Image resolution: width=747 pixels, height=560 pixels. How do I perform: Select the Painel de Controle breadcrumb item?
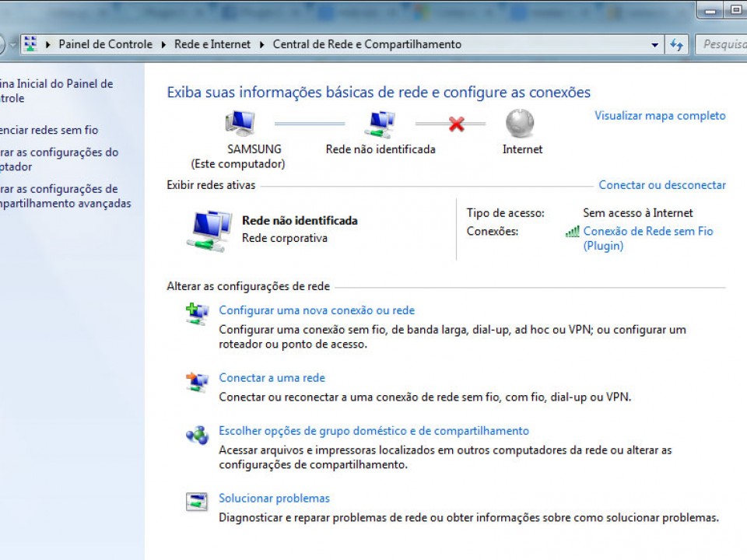(105, 44)
